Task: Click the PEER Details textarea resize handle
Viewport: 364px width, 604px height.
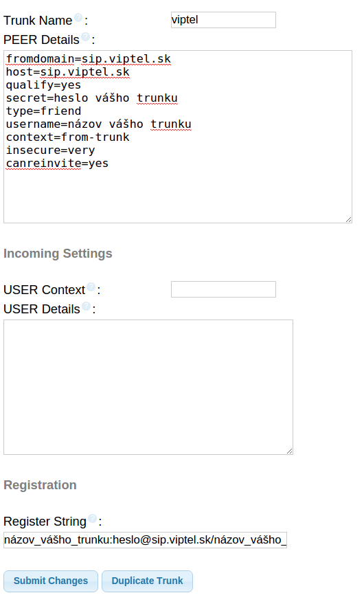Action: (349, 220)
